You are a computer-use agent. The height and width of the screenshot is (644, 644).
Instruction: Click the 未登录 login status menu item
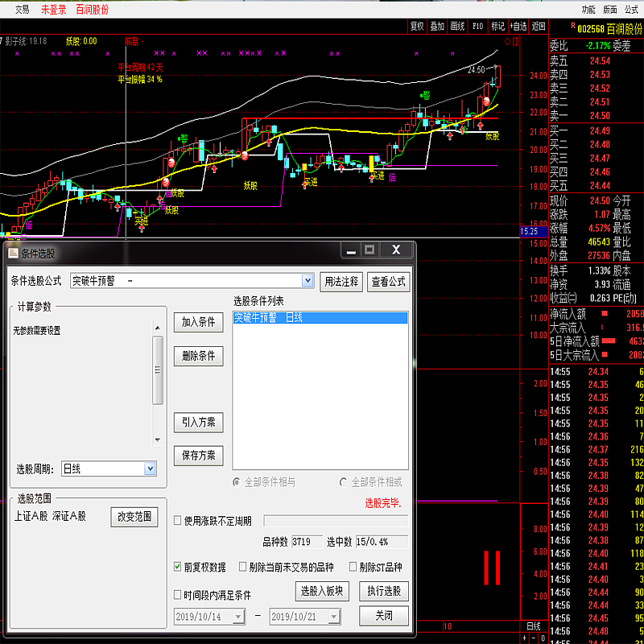(x=53, y=10)
